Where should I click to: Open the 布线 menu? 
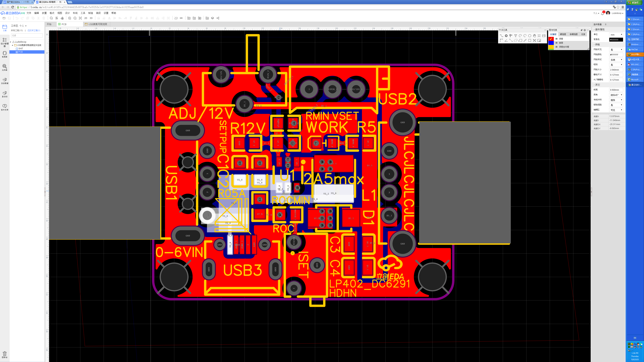click(75, 13)
